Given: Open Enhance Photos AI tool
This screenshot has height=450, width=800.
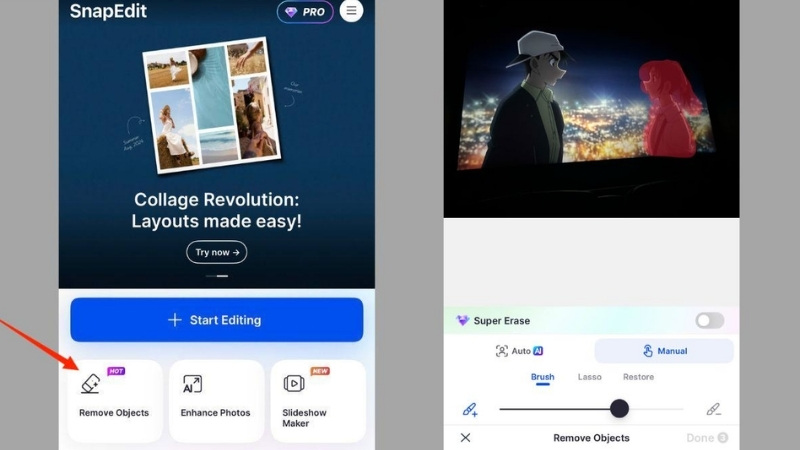Looking at the screenshot, I should tap(215, 400).
